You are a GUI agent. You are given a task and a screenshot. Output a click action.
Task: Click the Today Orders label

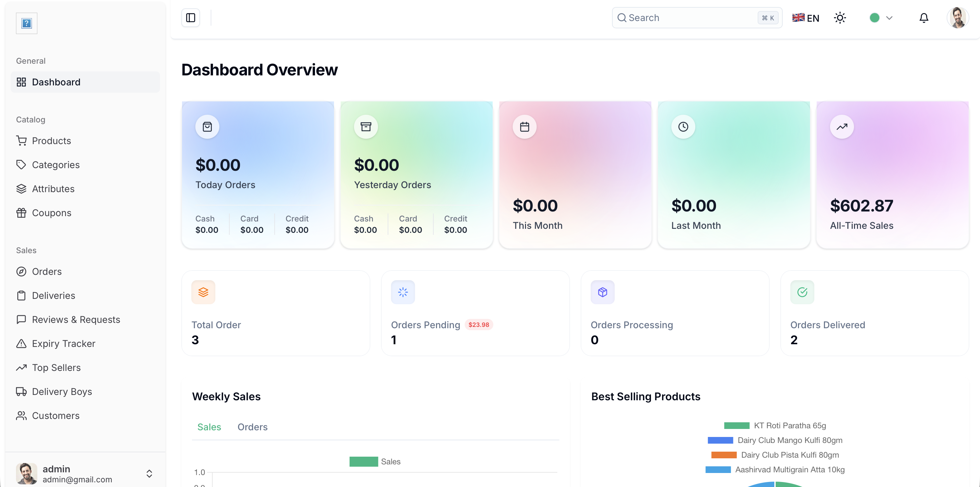click(x=225, y=185)
